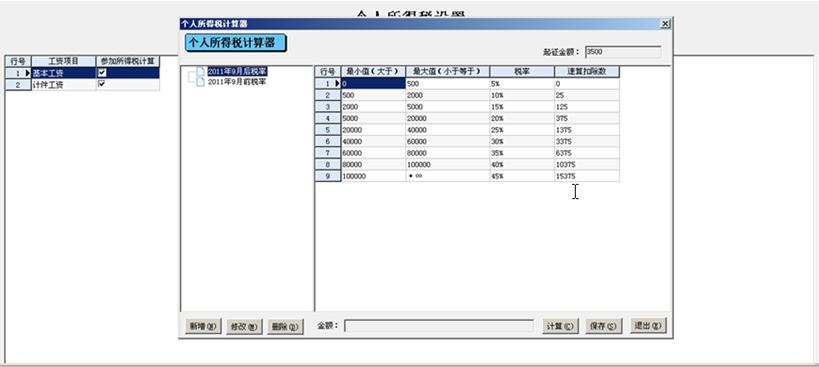Select row number 1 in tax table
Viewport: 819px width, 367px height.
tap(328, 84)
